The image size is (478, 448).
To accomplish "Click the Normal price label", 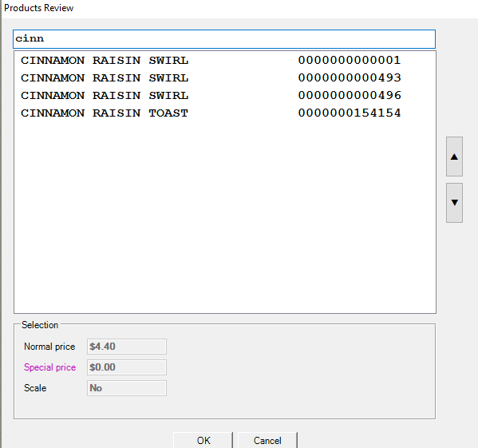I will [x=49, y=347].
